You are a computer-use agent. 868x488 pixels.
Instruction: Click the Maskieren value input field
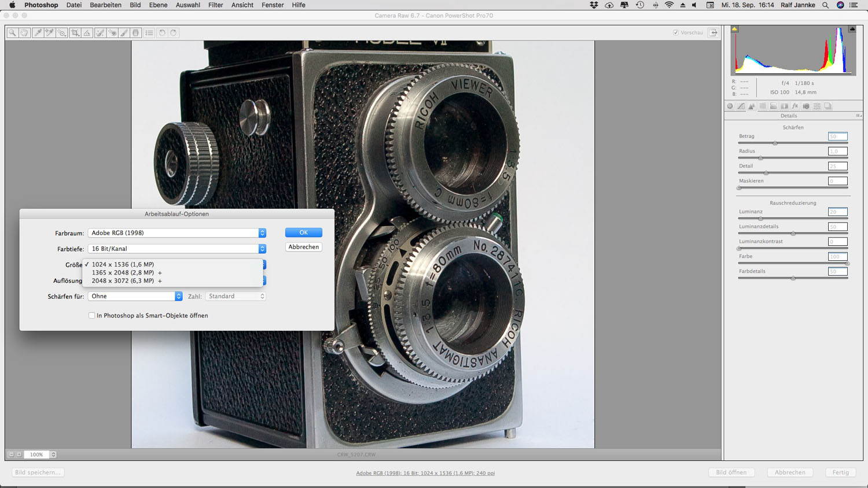837,181
